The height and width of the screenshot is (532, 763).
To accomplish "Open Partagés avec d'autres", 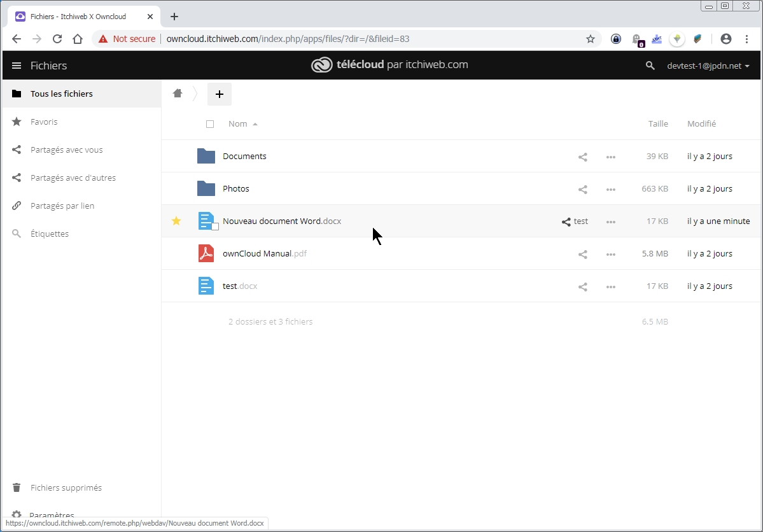I will point(81,178).
